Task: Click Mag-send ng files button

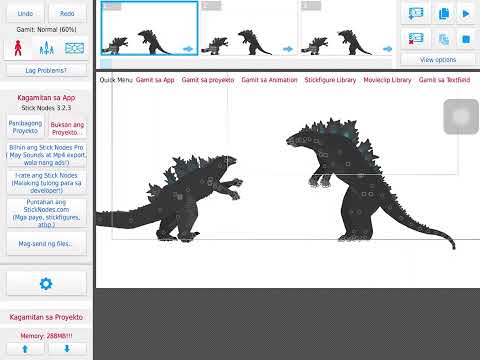Action: 46,244
